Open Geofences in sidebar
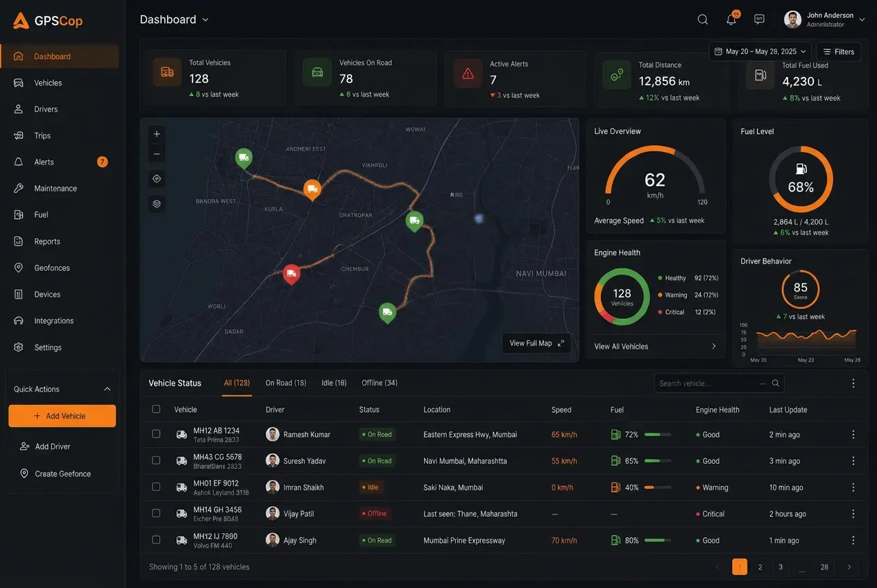This screenshot has height=588, width=877. (x=60, y=268)
